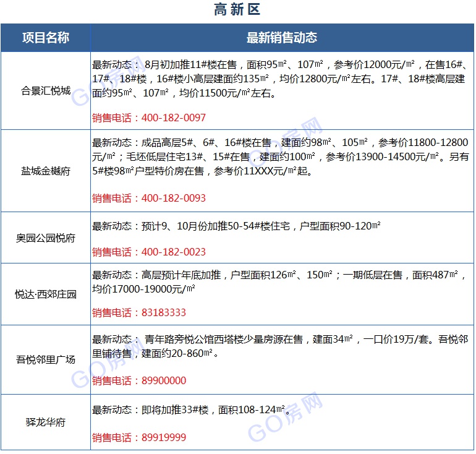Click project name 悦达·西郊庄园
The image size is (476, 454).
click(46, 294)
